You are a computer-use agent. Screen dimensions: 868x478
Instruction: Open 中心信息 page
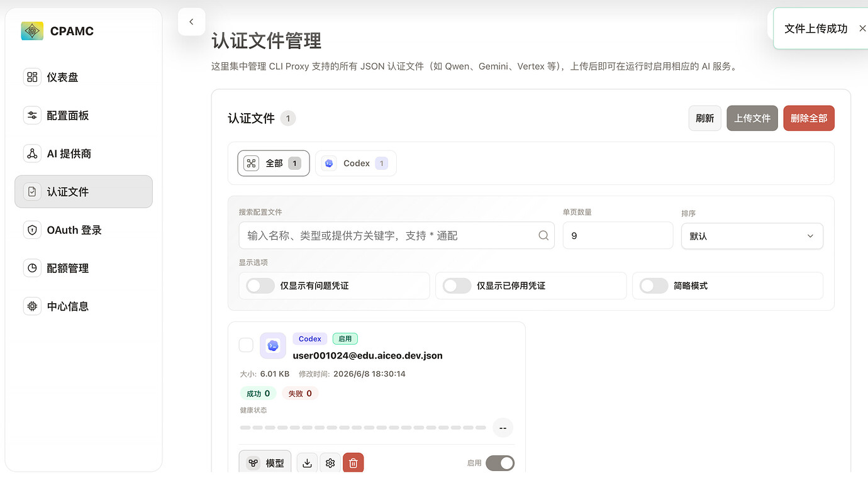83,306
